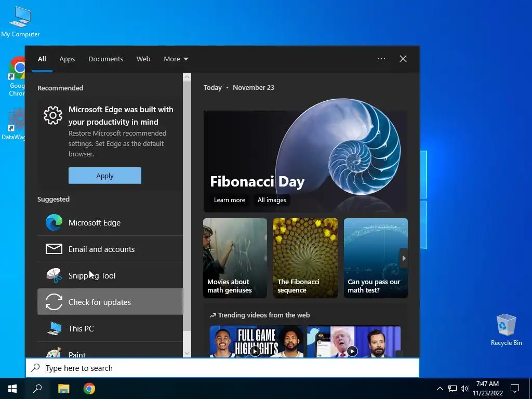Click the Today November 23 heading
532x399 pixels.
(x=239, y=87)
